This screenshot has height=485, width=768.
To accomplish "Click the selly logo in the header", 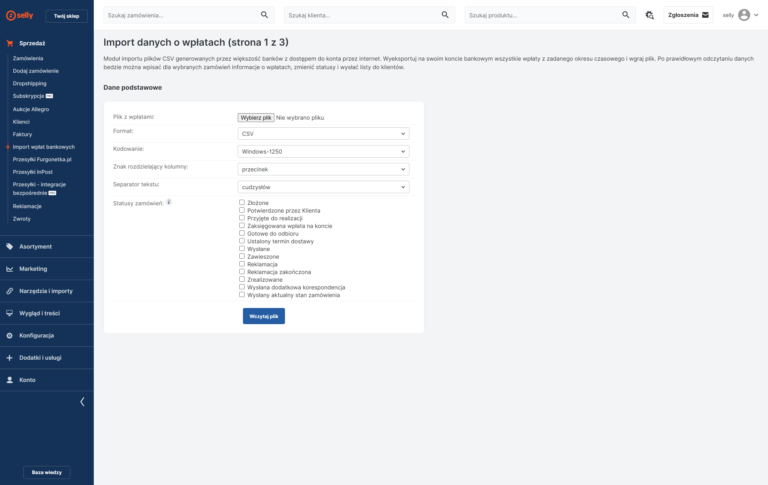I will 19,15.
